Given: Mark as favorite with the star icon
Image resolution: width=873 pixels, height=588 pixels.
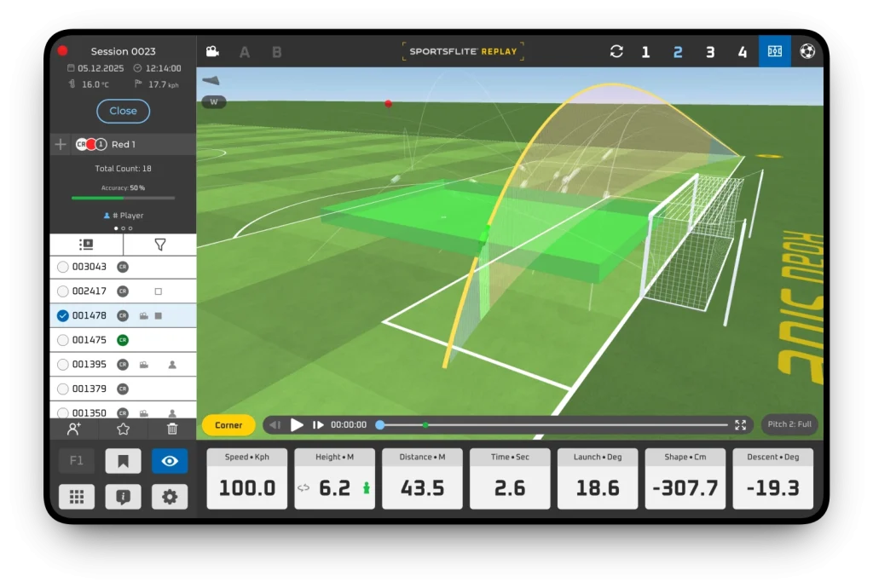Looking at the screenshot, I should click(123, 429).
